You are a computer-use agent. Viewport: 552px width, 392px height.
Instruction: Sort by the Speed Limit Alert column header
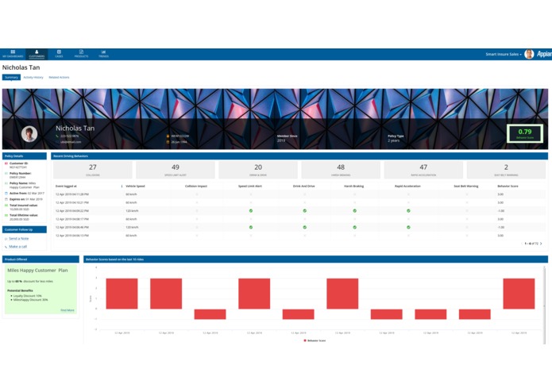point(250,186)
